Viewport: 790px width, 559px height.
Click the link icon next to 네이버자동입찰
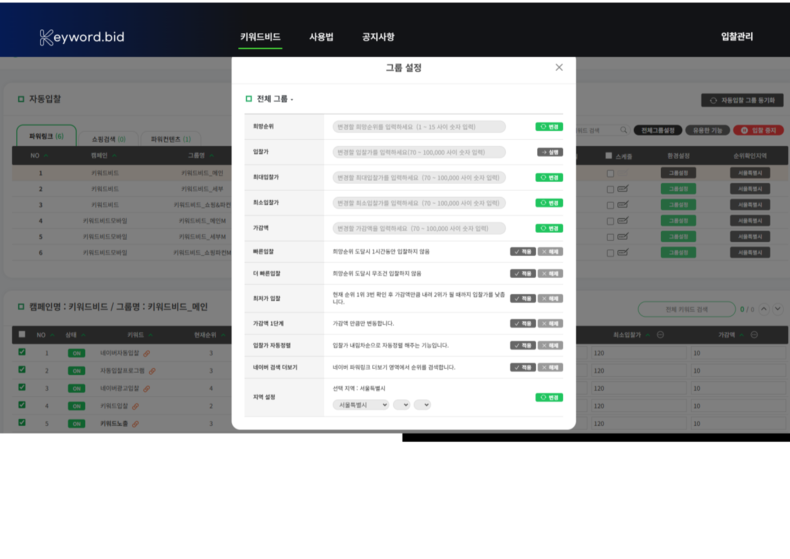point(147,353)
